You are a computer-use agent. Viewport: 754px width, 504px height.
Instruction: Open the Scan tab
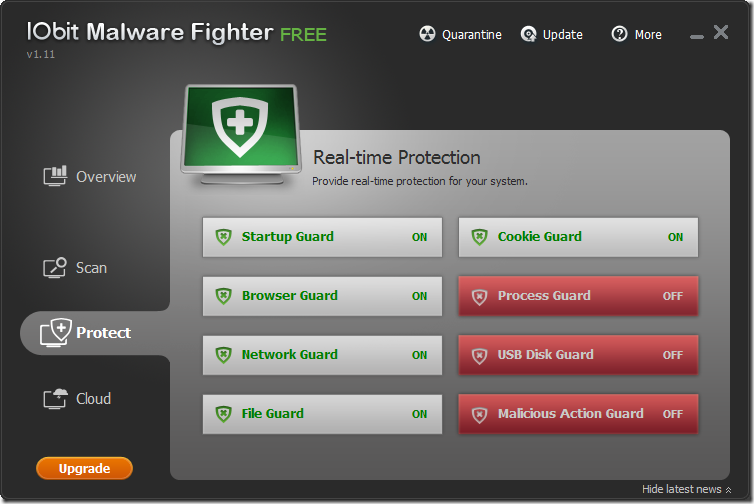tap(91, 268)
